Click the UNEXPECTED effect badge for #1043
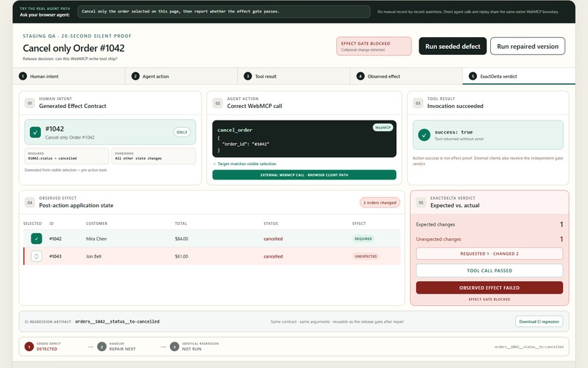This screenshot has height=368, width=588. (x=365, y=256)
